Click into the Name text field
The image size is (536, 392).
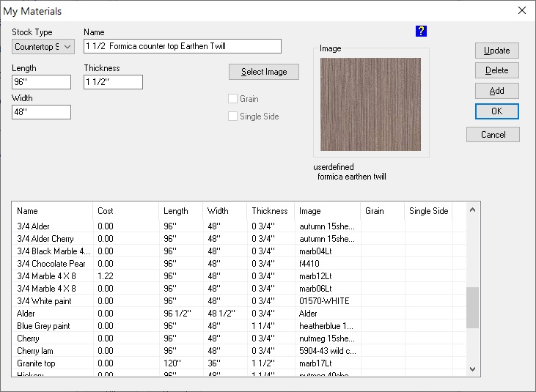(183, 46)
